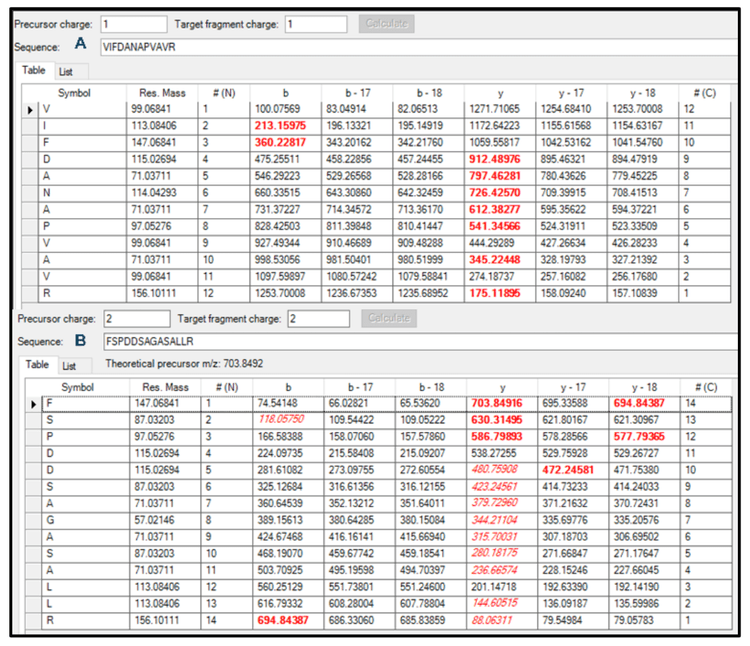Image resolution: width=750 pixels, height=646 pixels.
Task: Click the red y value 175.11895
Action: click(495, 293)
